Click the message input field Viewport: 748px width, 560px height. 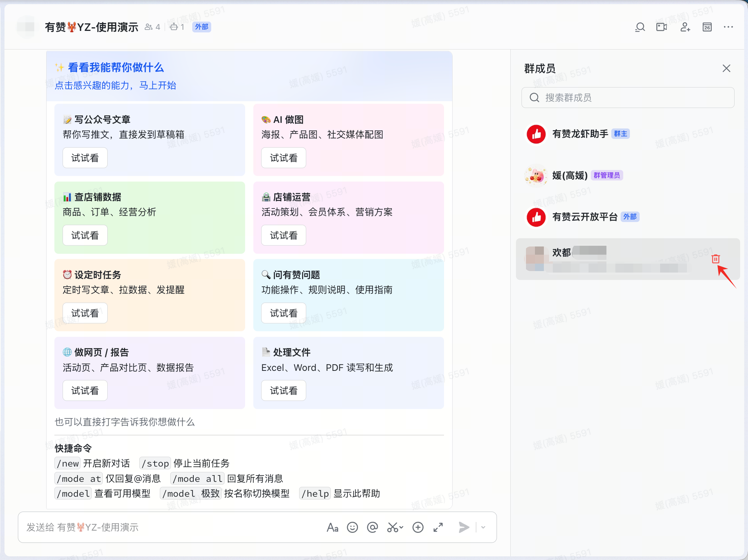tap(171, 527)
